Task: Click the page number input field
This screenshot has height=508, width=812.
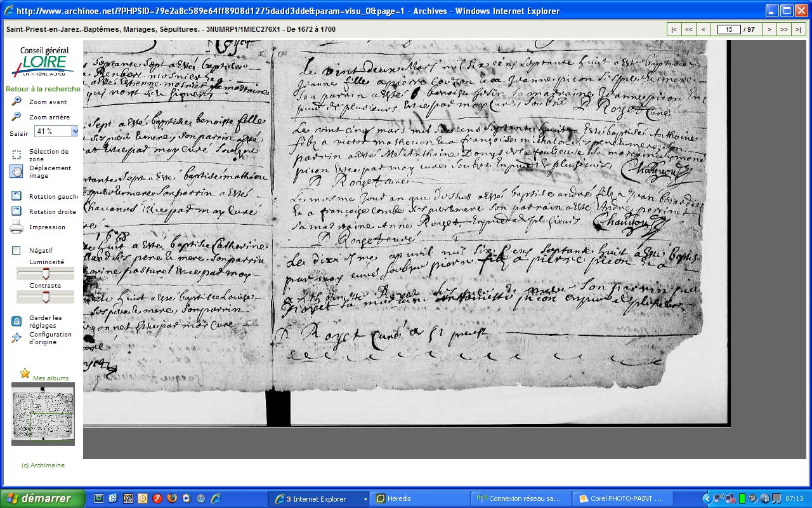Action: [729, 29]
